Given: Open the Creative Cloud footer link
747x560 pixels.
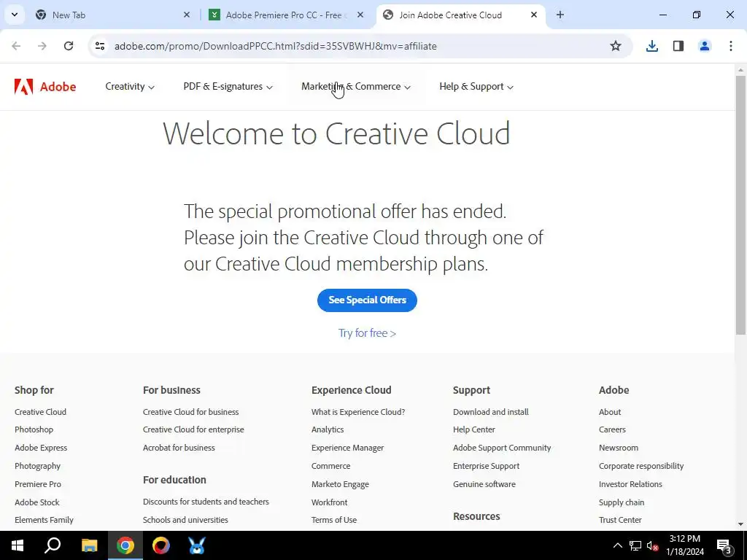Looking at the screenshot, I should (41, 412).
